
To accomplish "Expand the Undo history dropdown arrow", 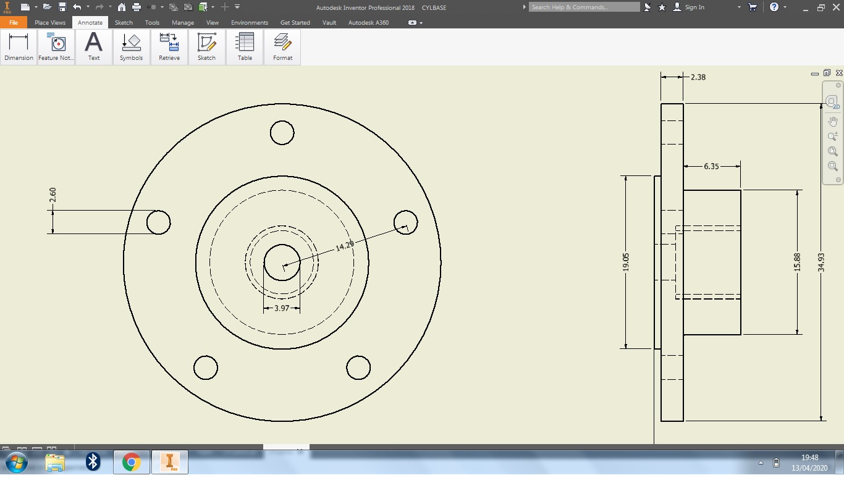I will 88,7.
